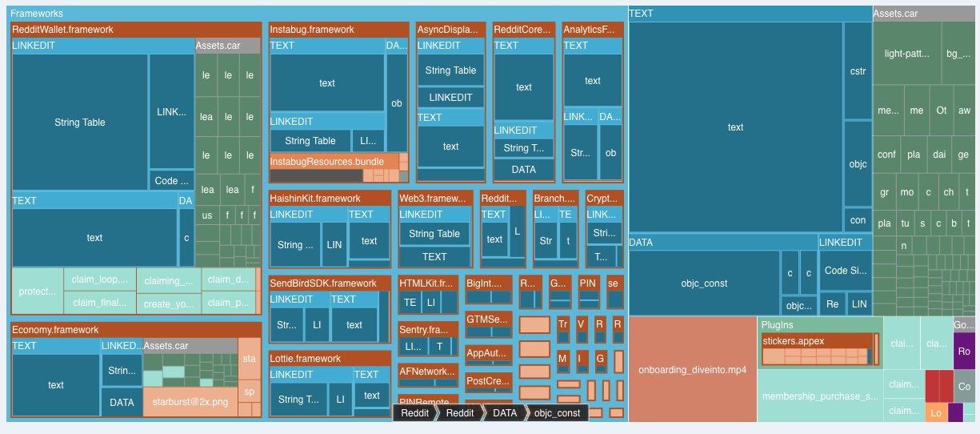Open the RedditWallet.framework header

136,30
